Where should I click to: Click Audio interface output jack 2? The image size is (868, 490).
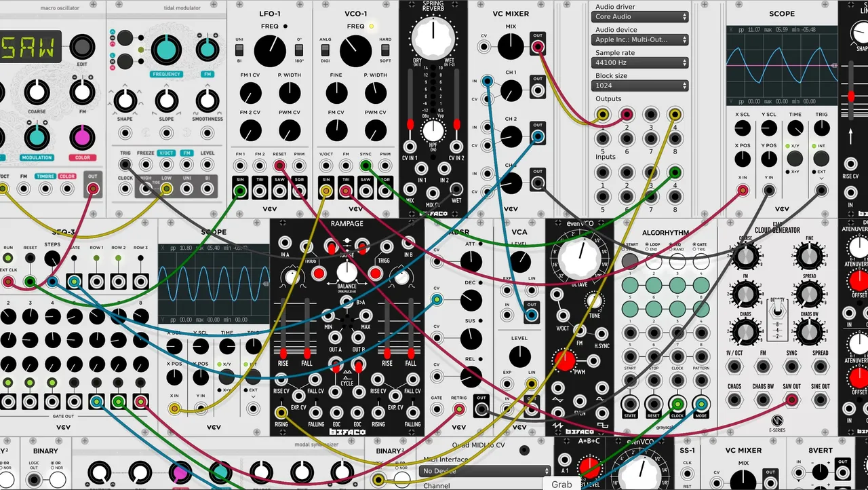click(x=627, y=114)
